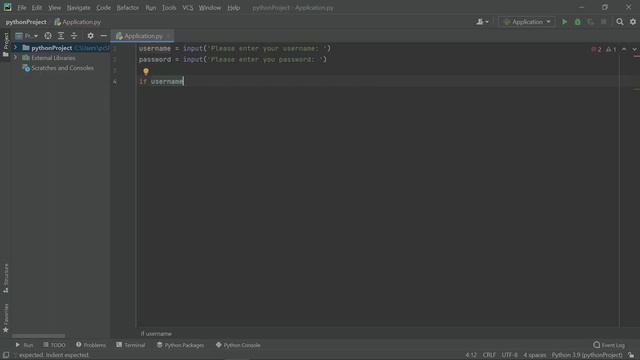Screen dimensions: 640x360
Task: Open the Run tool window
Action: coord(24,345)
